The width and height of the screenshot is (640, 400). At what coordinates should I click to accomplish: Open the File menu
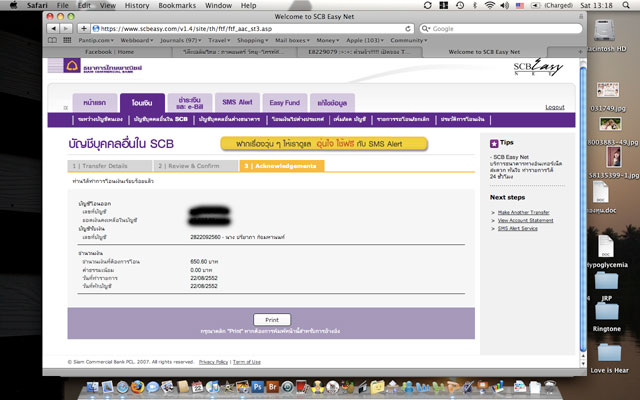pyautogui.click(x=62, y=5)
